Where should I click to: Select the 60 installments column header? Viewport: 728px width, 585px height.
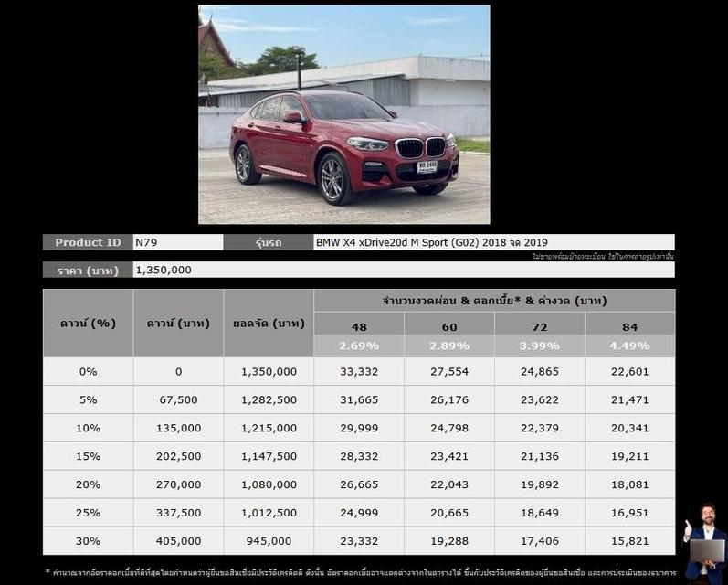(x=449, y=326)
